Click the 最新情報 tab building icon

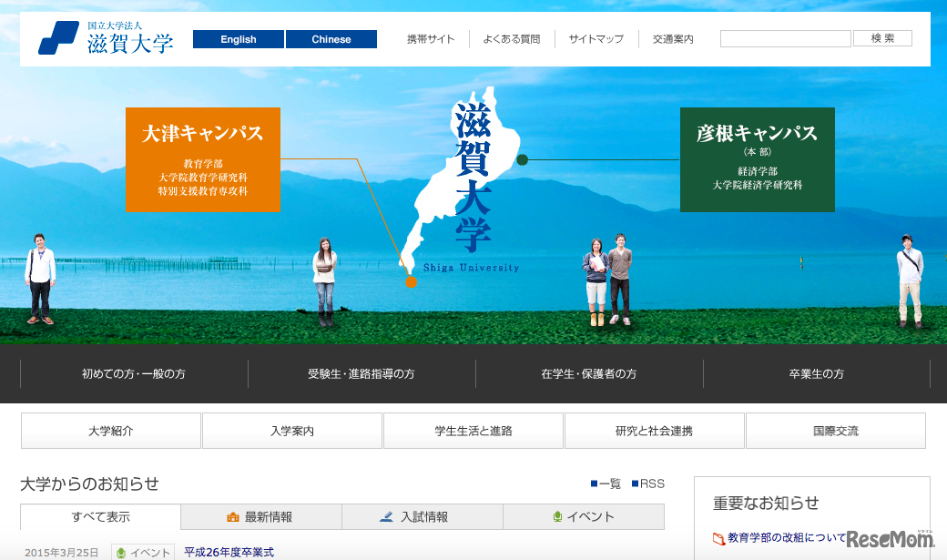[x=233, y=517]
